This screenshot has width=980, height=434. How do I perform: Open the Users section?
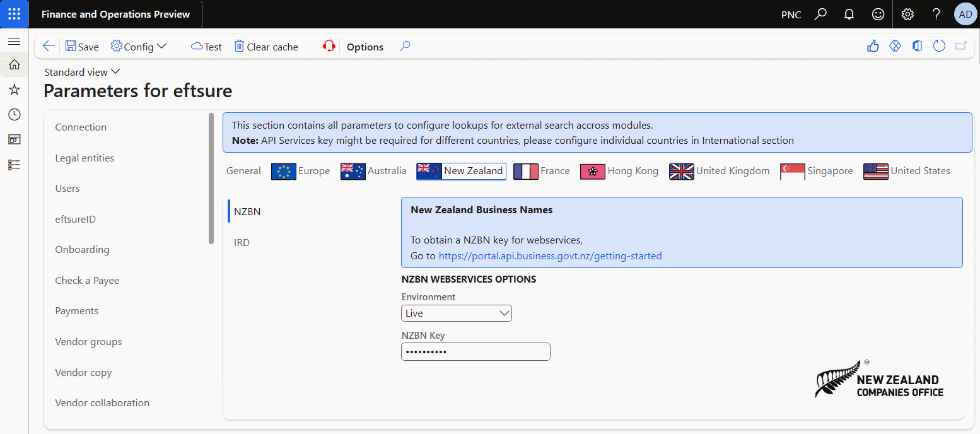pos(67,188)
